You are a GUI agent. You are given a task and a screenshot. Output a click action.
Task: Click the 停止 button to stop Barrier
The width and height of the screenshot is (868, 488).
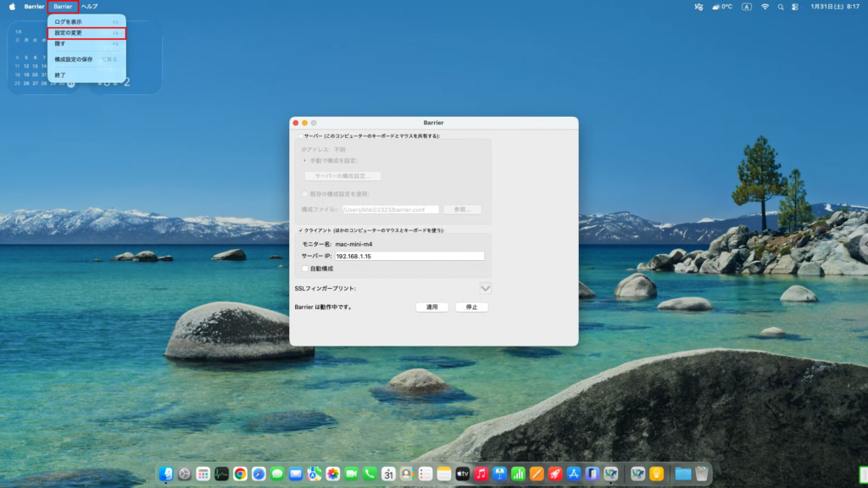471,308
